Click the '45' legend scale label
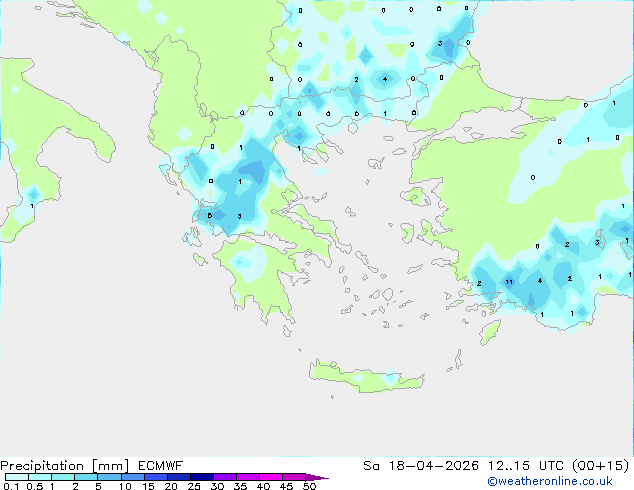 pos(286,486)
